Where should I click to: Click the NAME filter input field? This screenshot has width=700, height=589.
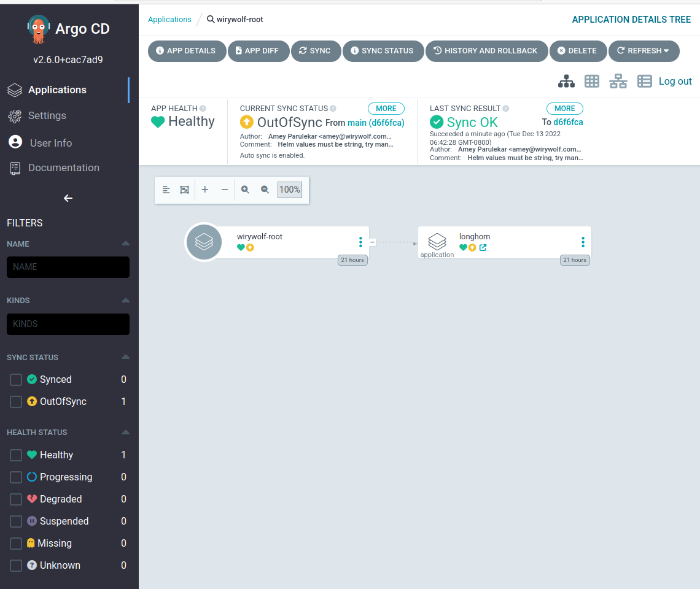coord(68,267)
